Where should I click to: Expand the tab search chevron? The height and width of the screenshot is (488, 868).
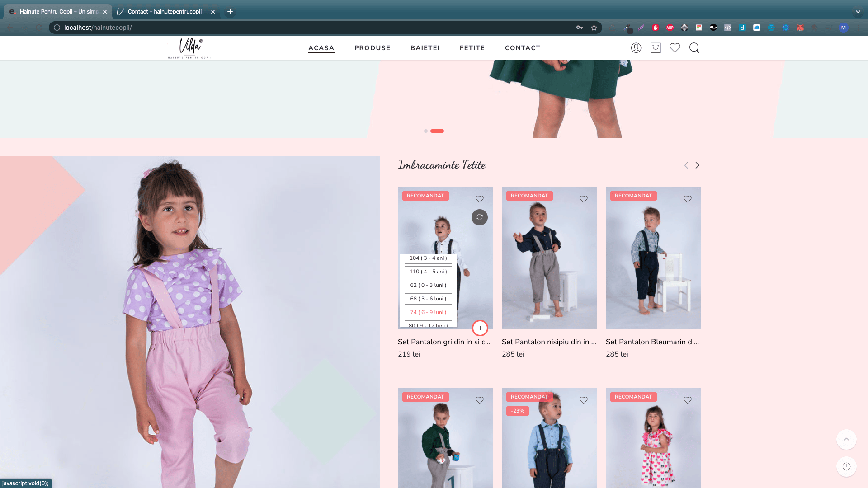click(858, 12)
